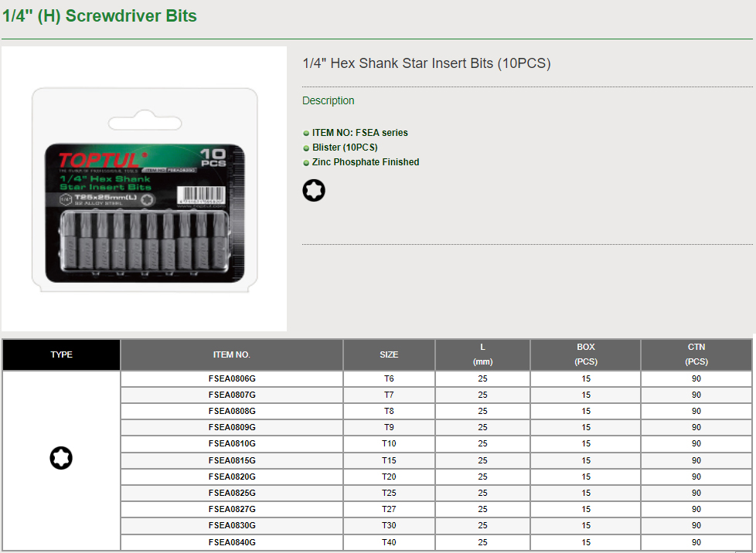Click the green bullet beside ITEM NO: FSEA series
Screen dimensions: 756x553
tap(306, 134)
